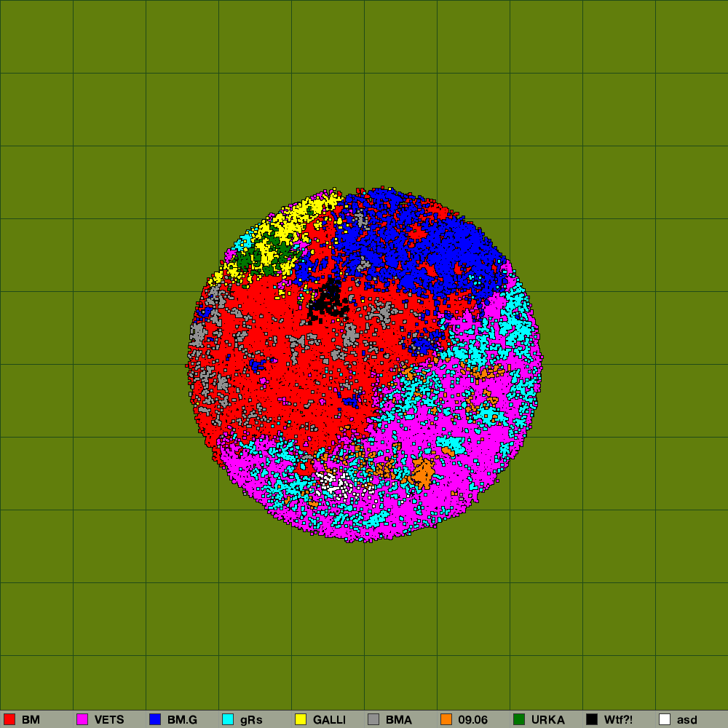Choose the orange 09.06 legend swatch
The height and width of the screenshot is (728, 728).
(446, 719)
